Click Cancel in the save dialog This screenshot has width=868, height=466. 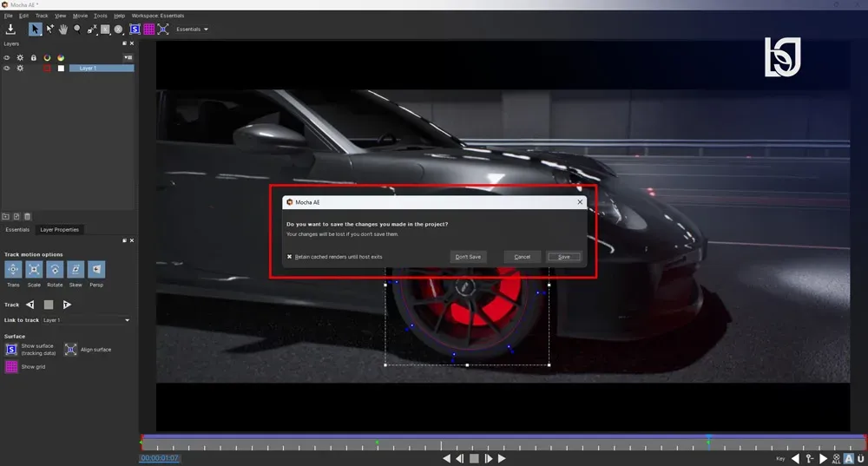(522, 257)
